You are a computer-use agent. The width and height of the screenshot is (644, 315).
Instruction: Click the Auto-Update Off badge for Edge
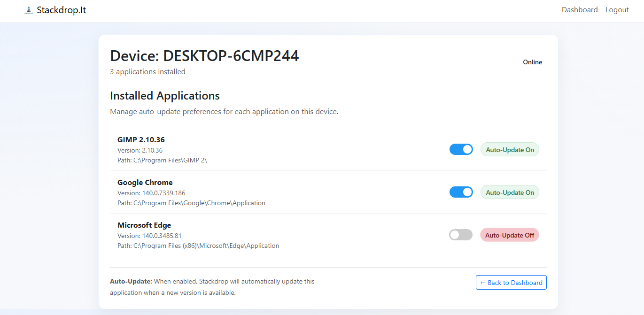[510, 235]
